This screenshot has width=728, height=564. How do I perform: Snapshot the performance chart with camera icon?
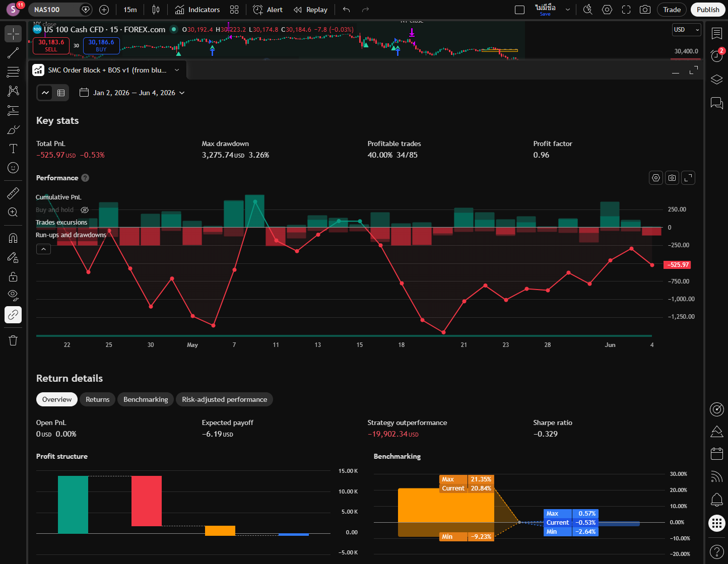click(x=672, y=178)
